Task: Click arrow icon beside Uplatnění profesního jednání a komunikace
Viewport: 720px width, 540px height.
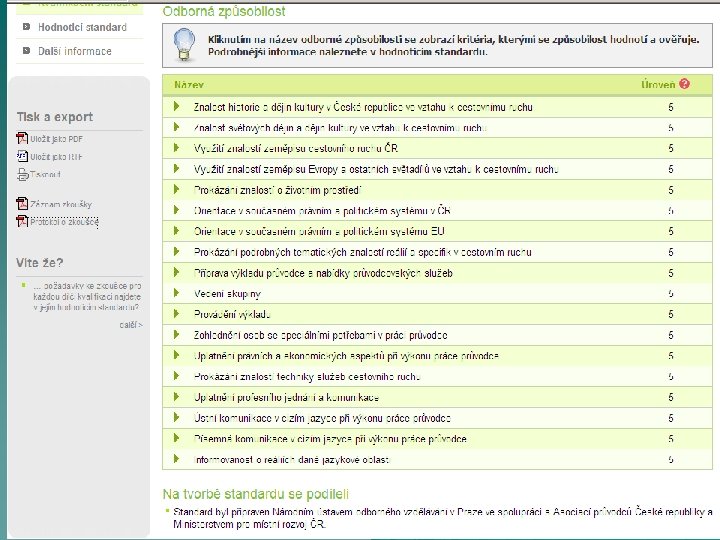Action: coord(177,397)
